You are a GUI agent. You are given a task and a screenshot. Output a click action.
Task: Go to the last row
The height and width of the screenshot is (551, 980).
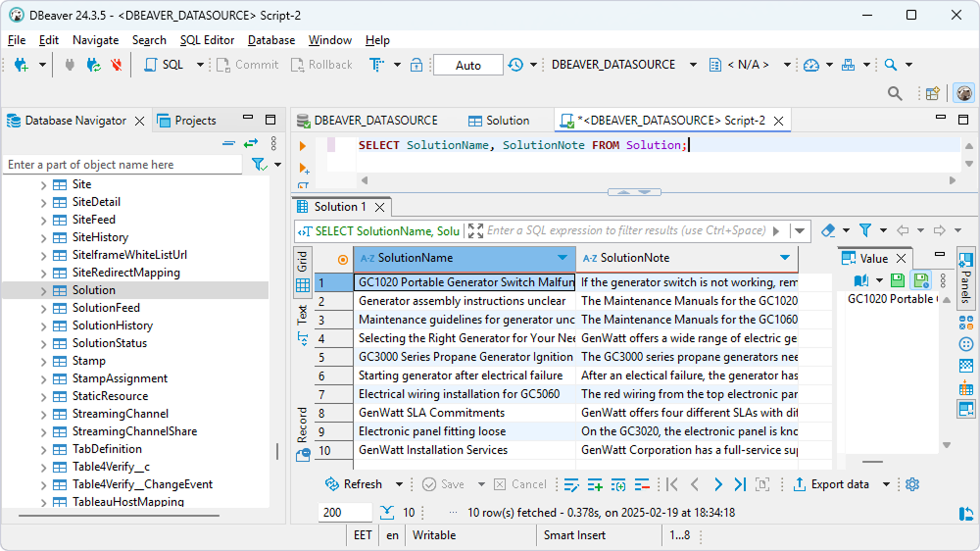(740, 484)
